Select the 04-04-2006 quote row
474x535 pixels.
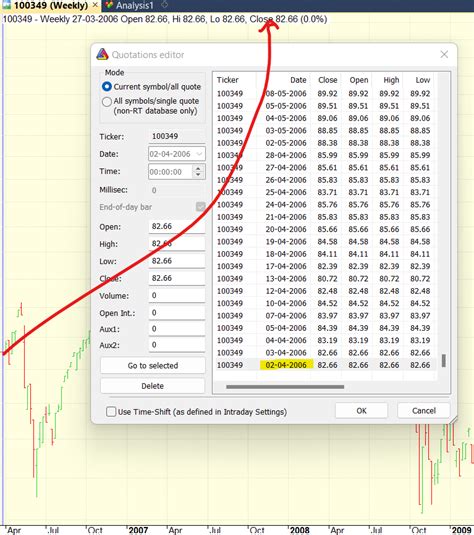click(325, 340)
